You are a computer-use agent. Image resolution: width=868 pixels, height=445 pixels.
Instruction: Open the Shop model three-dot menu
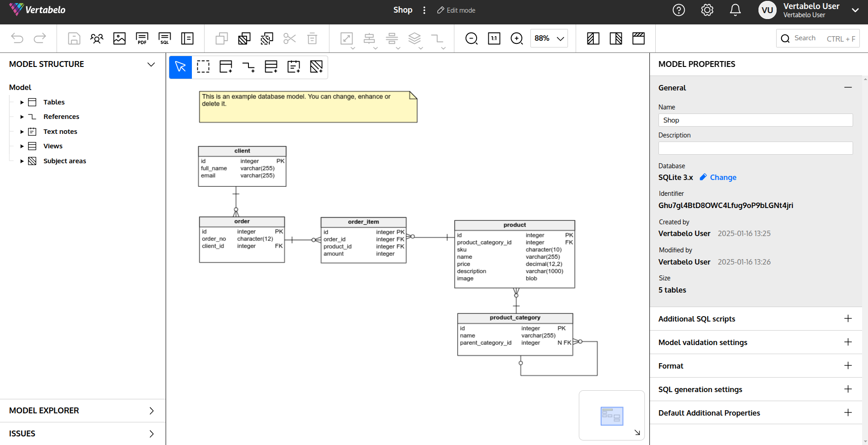(x=424, y=10)
